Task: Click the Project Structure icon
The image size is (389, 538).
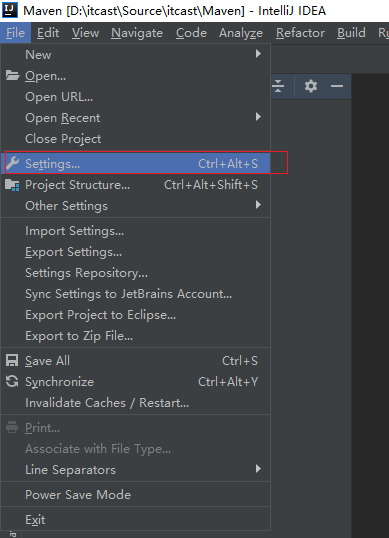Action: click(12, 185)
